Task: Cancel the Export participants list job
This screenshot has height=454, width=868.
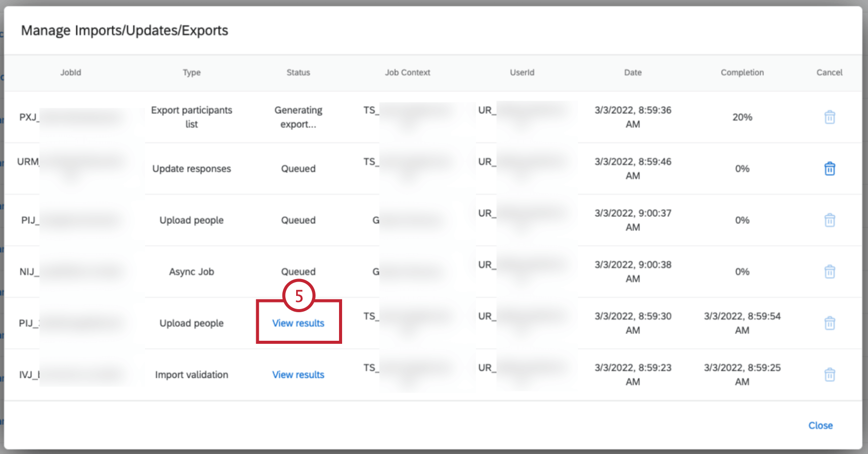Action: 830,117
